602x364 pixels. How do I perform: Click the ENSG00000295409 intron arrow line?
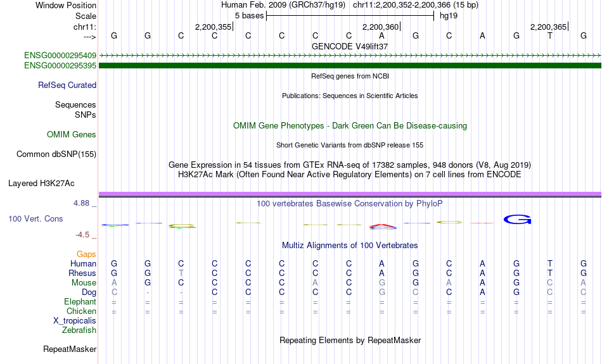(350, 55)
